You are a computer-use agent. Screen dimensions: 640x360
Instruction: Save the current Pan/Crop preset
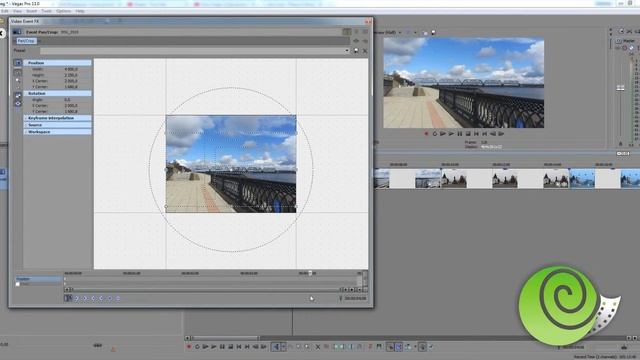[356, 51]
